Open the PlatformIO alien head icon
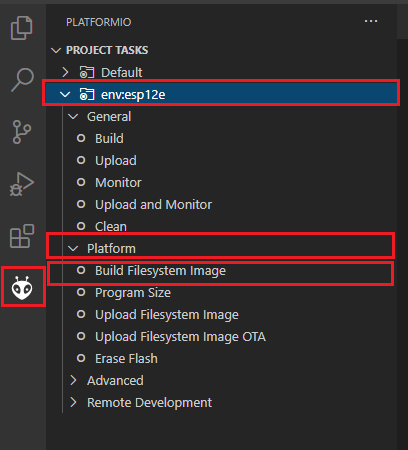The height and width of the screenshot is (450, 408). point(22,288)
